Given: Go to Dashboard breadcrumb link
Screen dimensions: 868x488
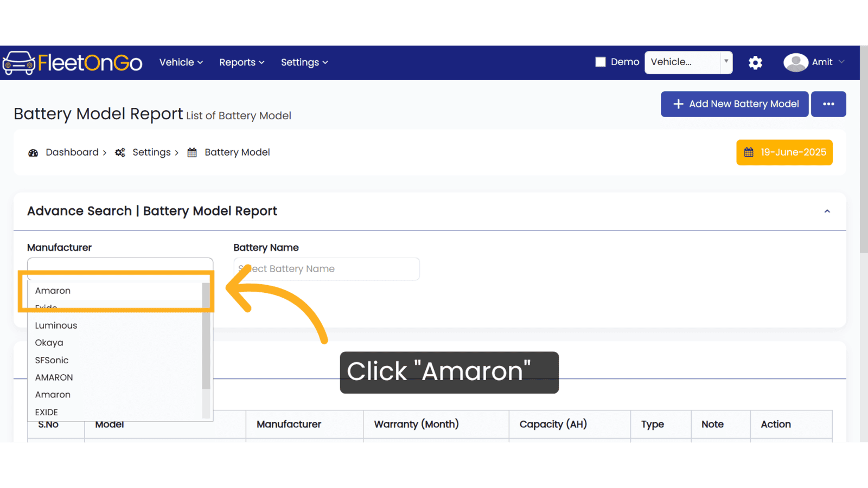Looking at the screenshot, I should point(72,152).
